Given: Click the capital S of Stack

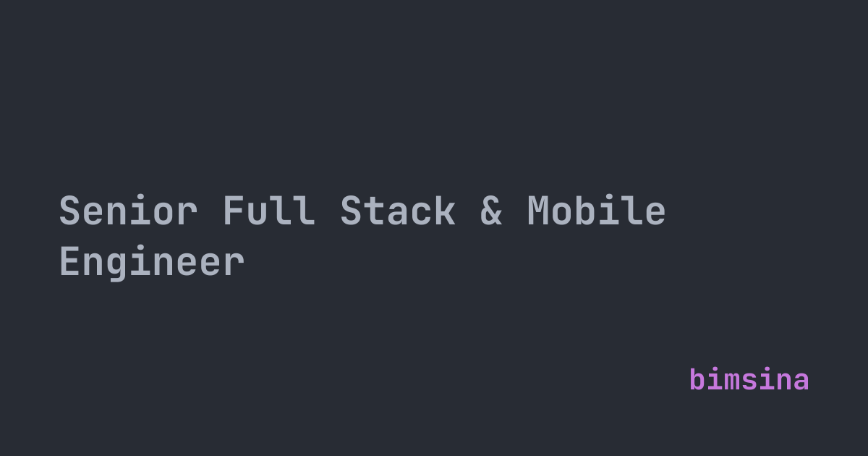Looking at the screenshot, I should coord(351,211).
